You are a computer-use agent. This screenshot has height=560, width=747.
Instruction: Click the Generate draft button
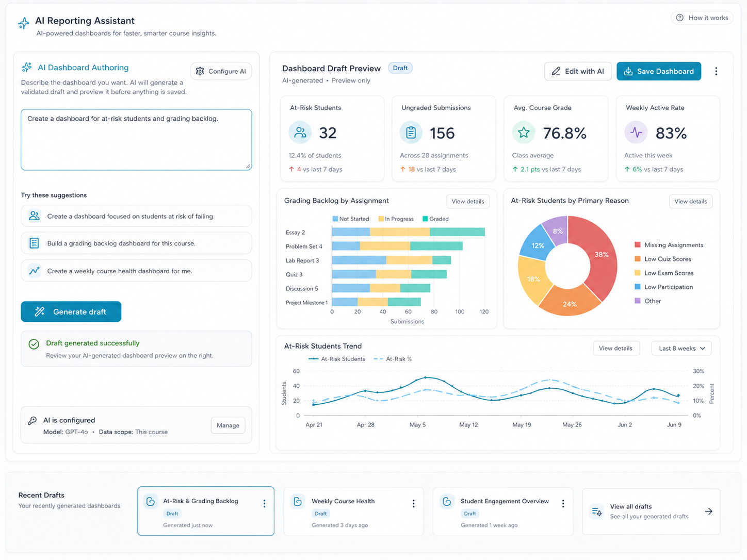click(x=71, y=311)
